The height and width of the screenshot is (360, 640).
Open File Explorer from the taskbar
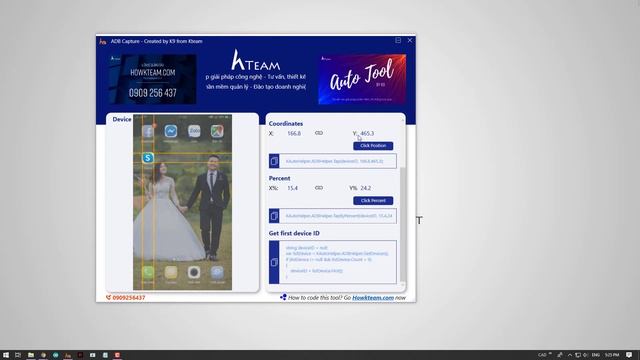(31, 355)
